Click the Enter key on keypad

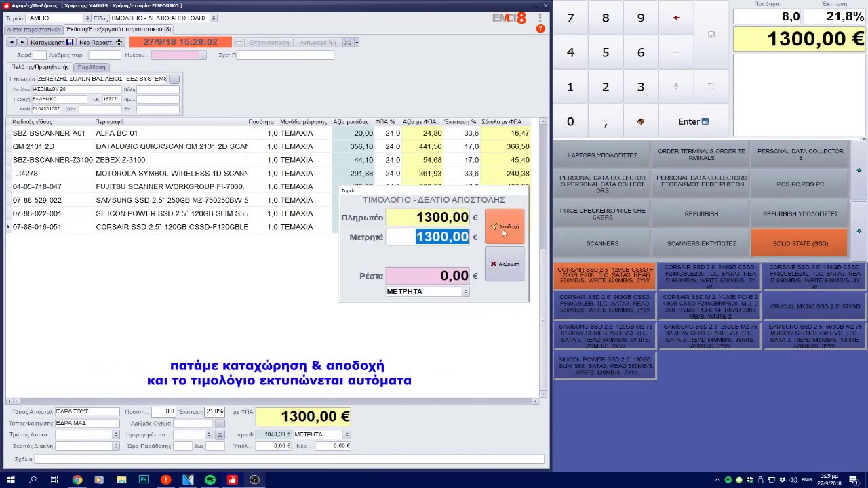tap(694, 121)
